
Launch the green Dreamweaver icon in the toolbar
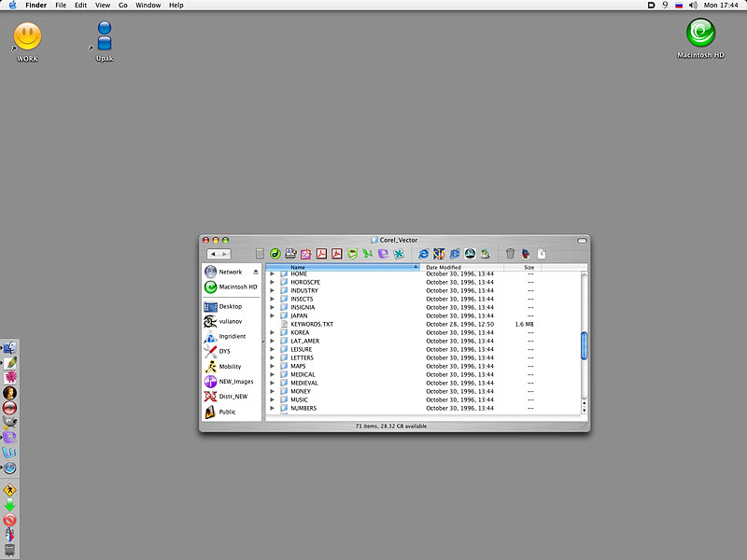(275, 254)
